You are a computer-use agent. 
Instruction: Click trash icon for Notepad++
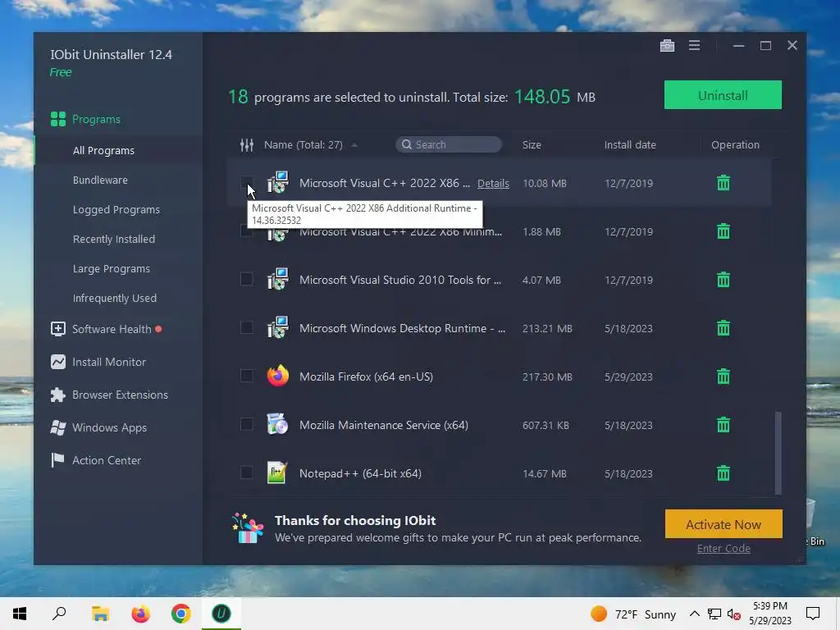pyautogui.click(x=724, y=473)
